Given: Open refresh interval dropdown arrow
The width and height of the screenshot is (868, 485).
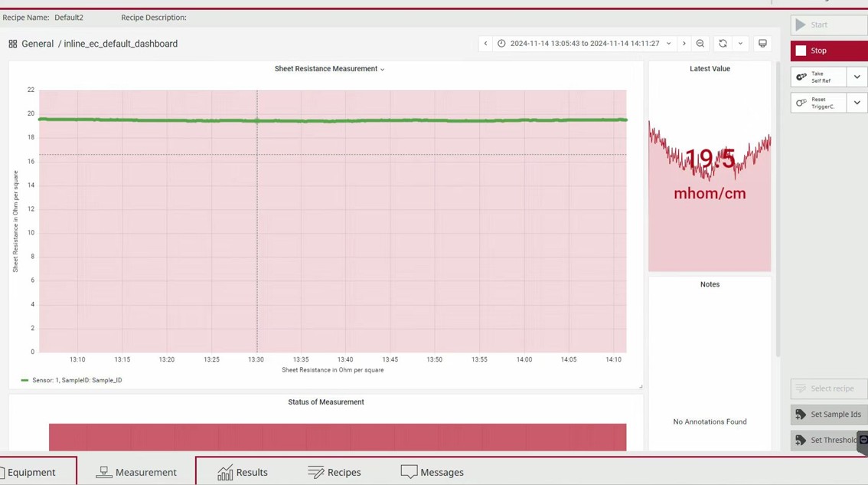Looking at the screenshot, I should (740, 44).
